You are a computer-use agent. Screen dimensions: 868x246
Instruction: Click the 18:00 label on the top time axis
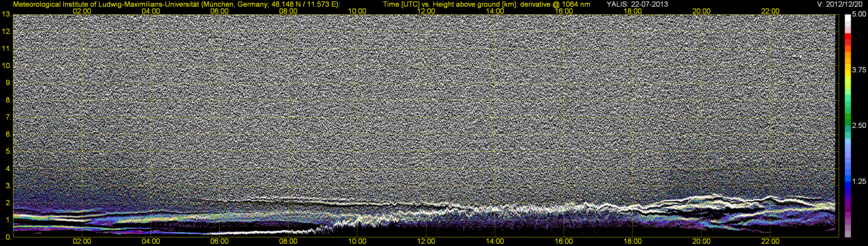click(632, 11)
